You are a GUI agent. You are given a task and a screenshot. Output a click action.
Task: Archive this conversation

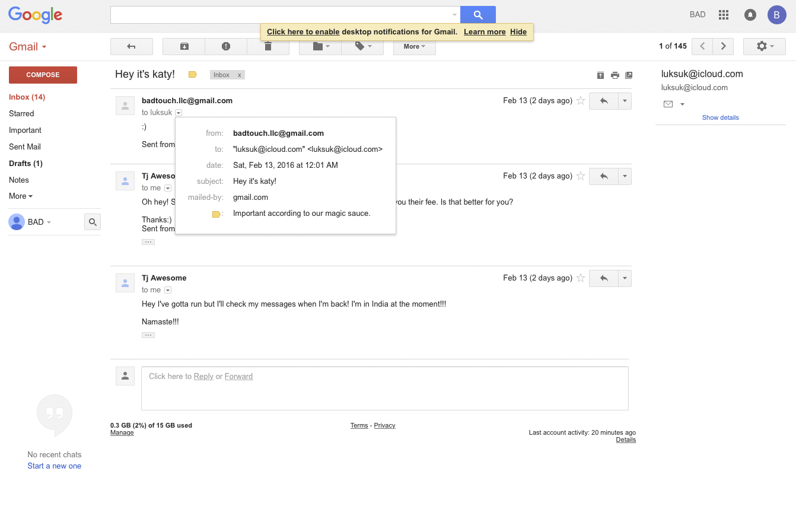(184, 46)
